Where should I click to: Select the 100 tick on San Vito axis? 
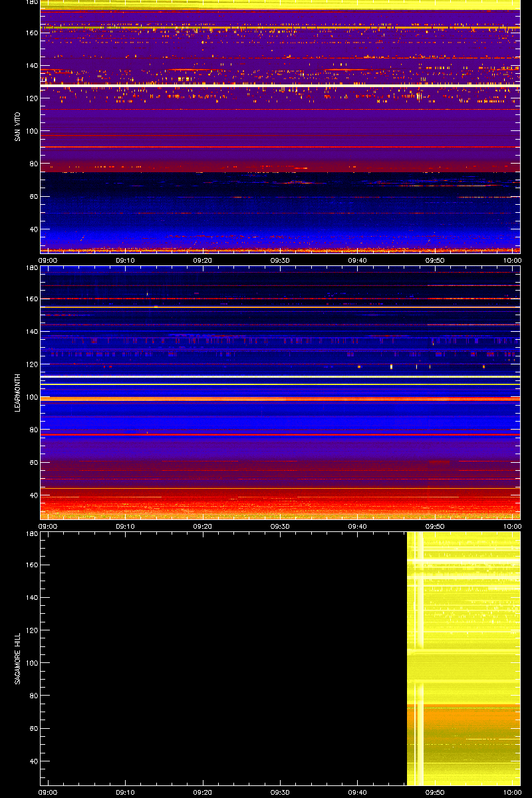point(31,131)
